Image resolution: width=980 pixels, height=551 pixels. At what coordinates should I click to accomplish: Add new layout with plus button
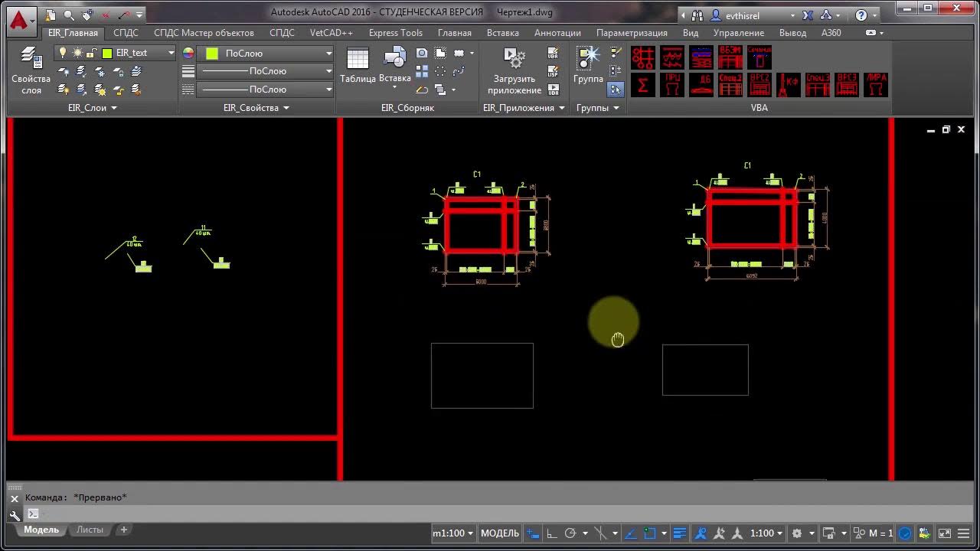click(x=124, y=530)
